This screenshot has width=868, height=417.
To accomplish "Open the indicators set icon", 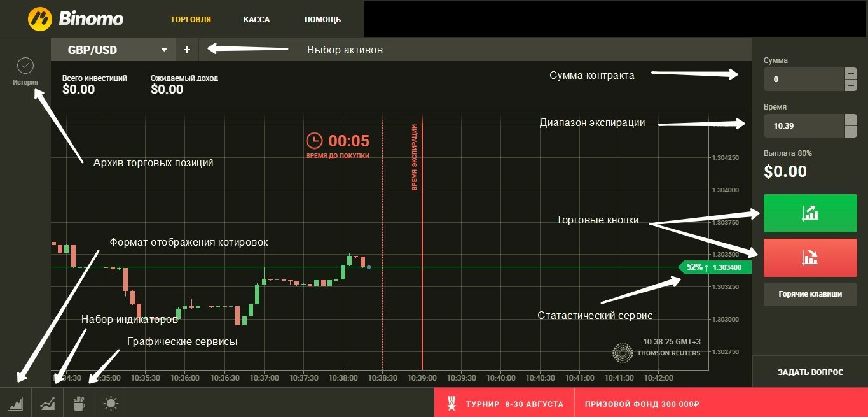I will tap(47, 403).
